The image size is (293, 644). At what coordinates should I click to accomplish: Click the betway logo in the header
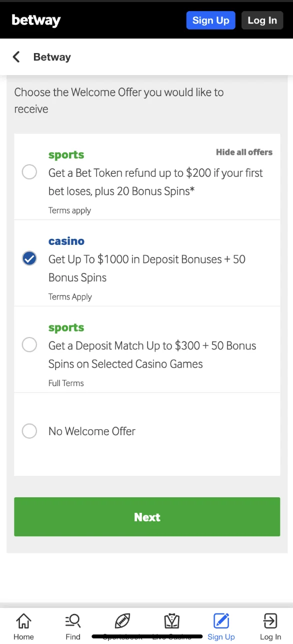coord(36,20)
